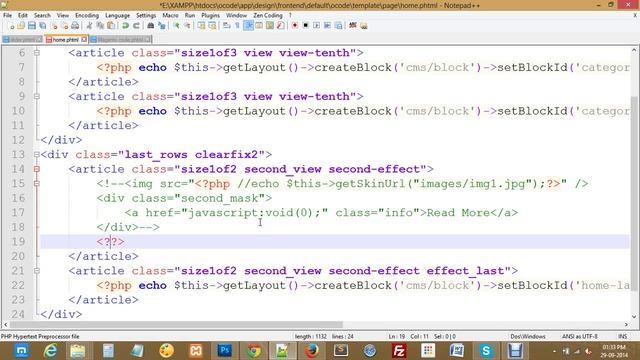The image size is (640, 360).
Task: Open the Macro menu
Action: coord(170,15)
